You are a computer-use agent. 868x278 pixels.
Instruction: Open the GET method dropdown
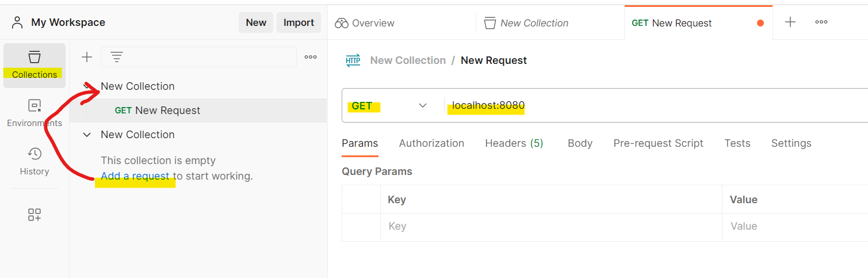pyautogui.click(x=389, y=105)
